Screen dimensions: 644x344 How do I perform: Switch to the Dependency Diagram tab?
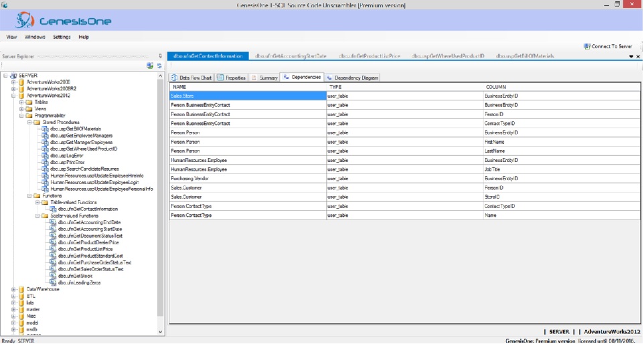(x=352, y=78)
